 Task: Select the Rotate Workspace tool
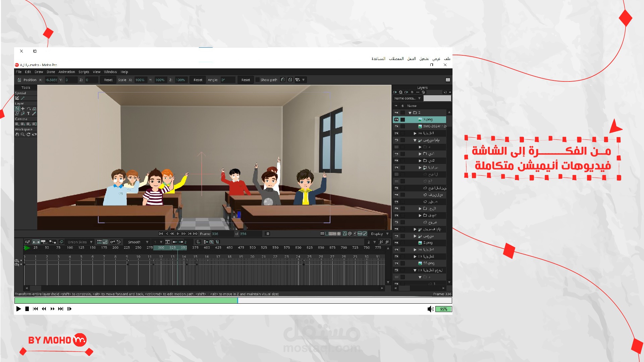point(29,134)
